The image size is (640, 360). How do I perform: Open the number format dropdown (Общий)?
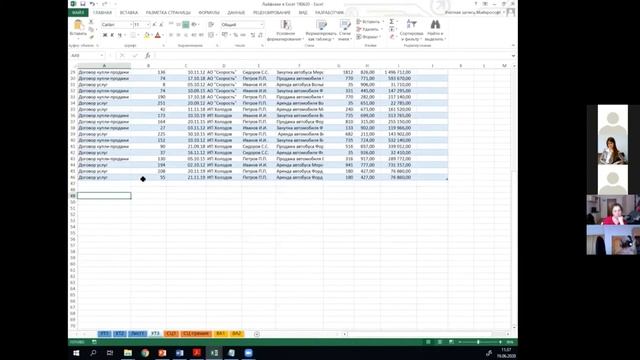click(262, 25)
